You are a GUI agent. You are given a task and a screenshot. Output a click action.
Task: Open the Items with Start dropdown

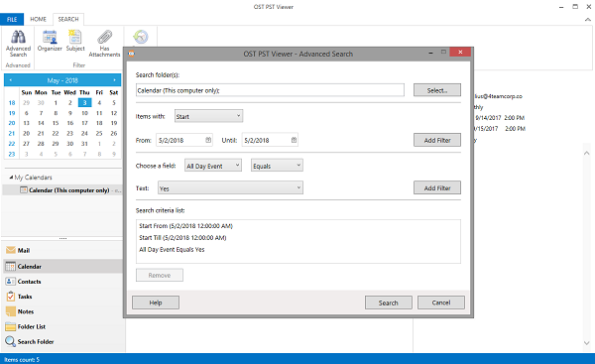[x=208, y=116]
